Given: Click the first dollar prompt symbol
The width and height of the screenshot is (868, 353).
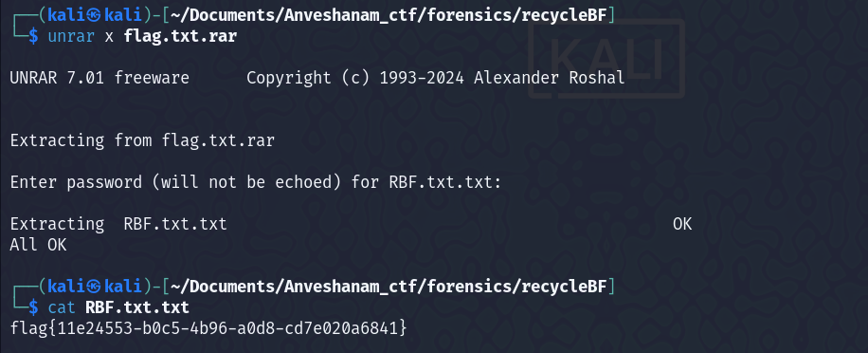Looking at the screenshot, I should coord(34,37).
